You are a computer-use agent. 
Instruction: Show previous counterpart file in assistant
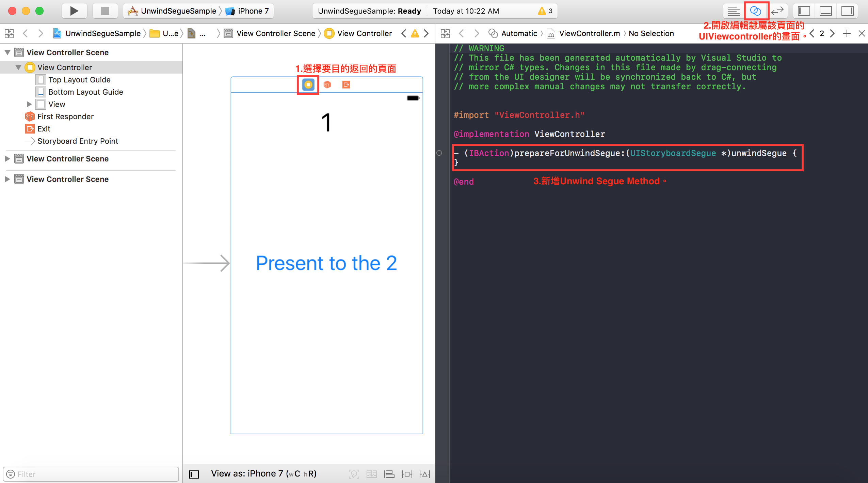(812, 33)
